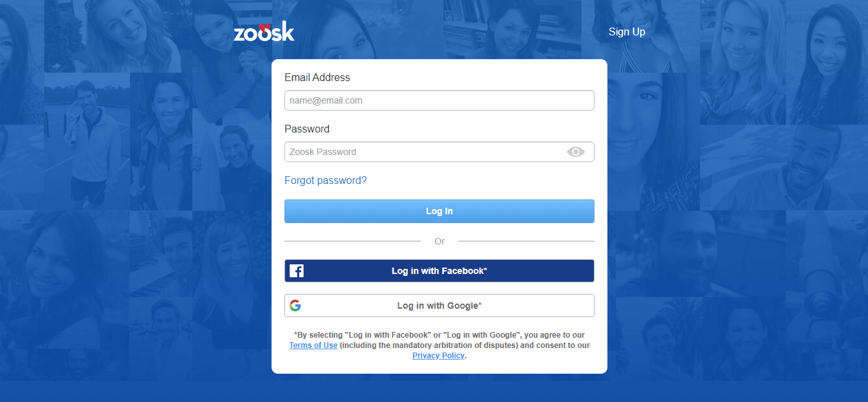Choose the Log in with Google text

click(x=439, y=306)
